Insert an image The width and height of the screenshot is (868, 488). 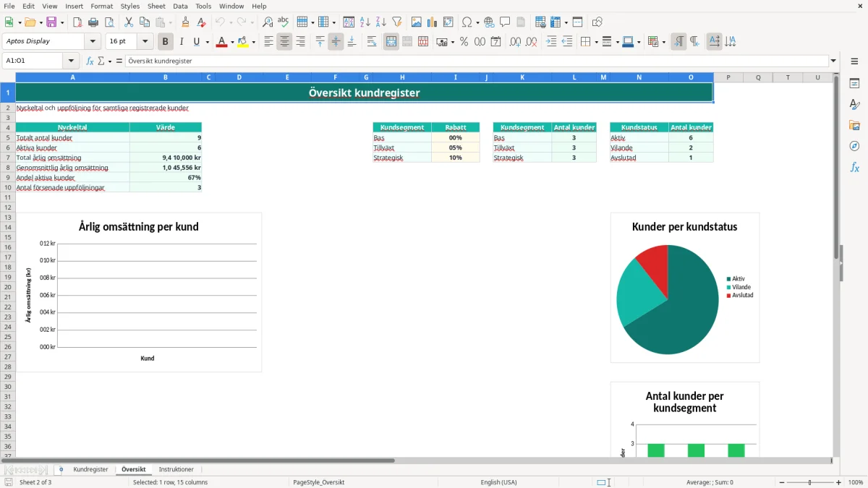click(417, 22)
